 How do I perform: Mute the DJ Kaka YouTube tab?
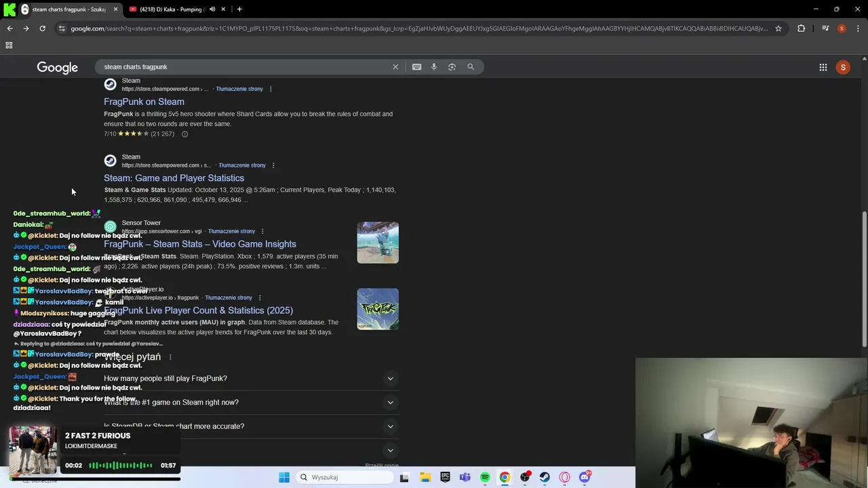point(212,9)
